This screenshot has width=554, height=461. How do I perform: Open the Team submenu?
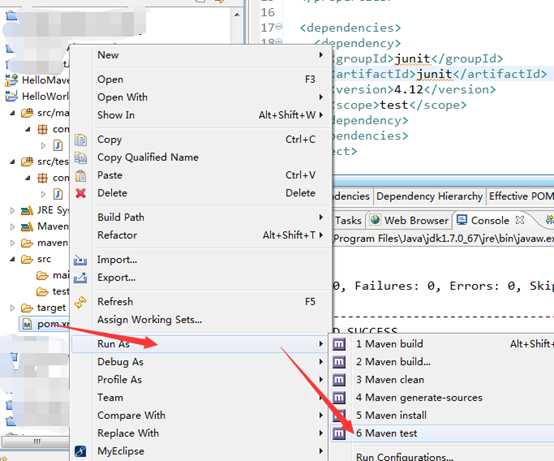pyautogui.click(x=201, y=397)
